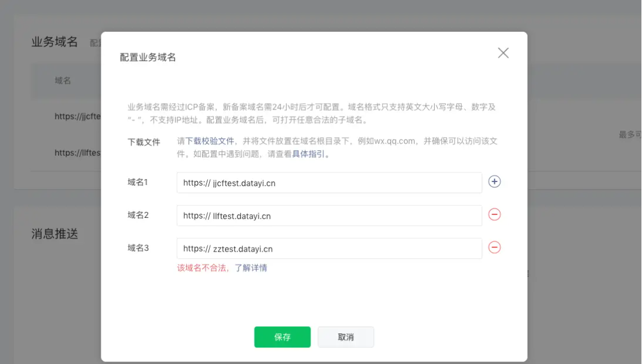
Task: Click the 域名 column header in background table
Action: (62, 81)
